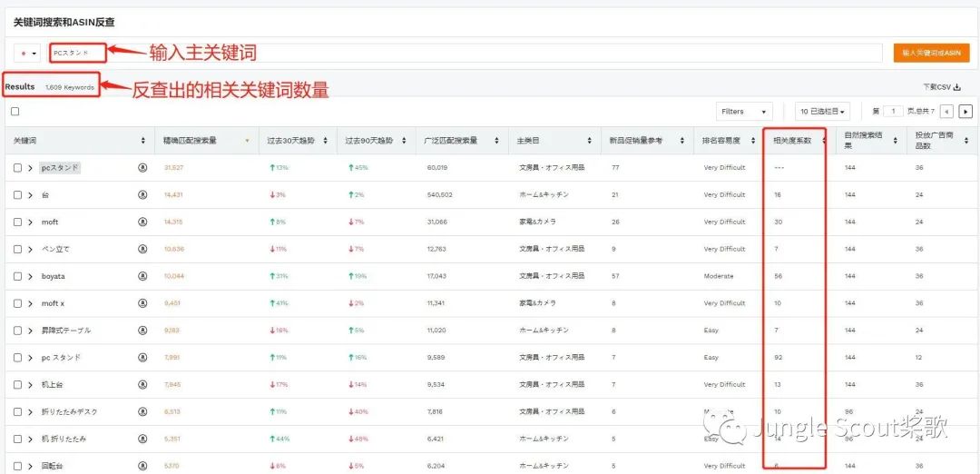Select the ペン立て keyword checkbox
The width and height of the screenshot is (980, 474).
[17, 249]
